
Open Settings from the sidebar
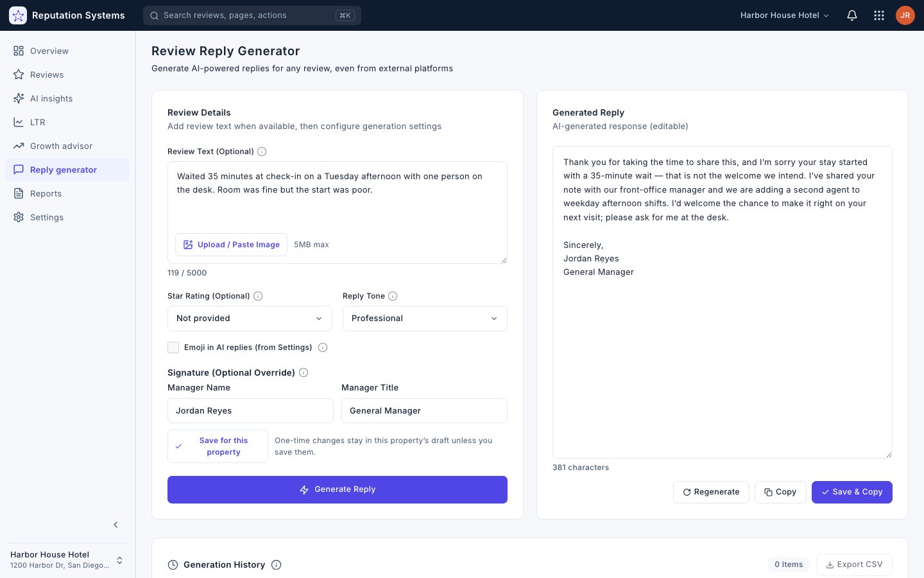(x=67, y=217)
